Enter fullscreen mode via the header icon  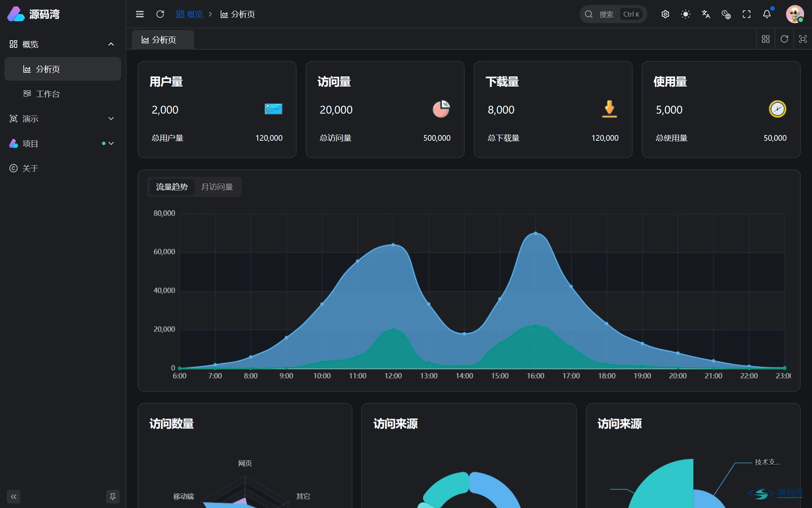click(747, 14)
